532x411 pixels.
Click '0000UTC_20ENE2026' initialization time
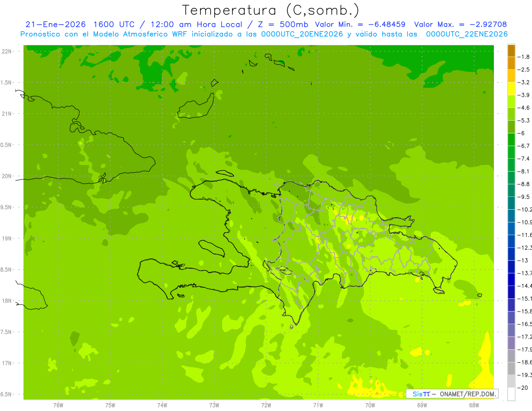click(301, 34)
